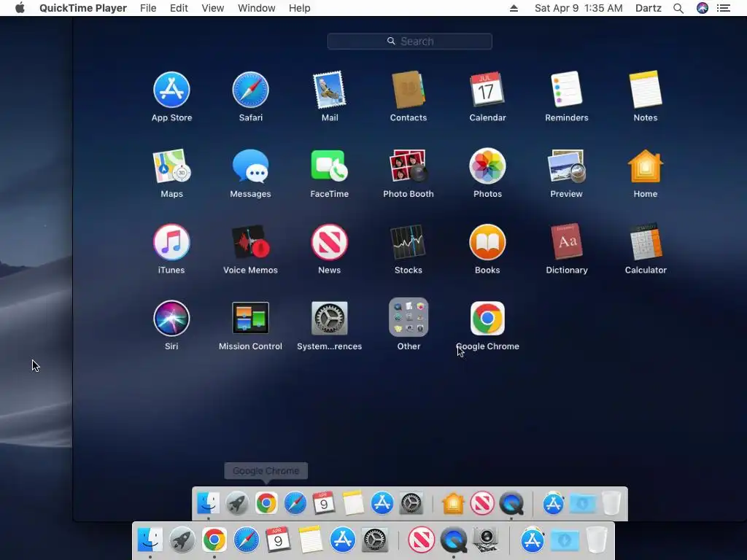Open System Preferences in the Launchpad grid

pos(330,318)
